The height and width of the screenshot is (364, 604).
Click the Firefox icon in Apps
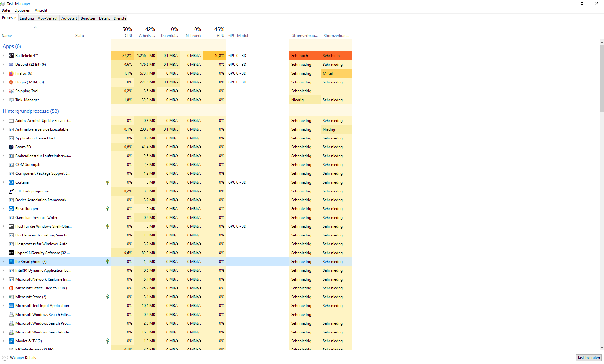11,73
